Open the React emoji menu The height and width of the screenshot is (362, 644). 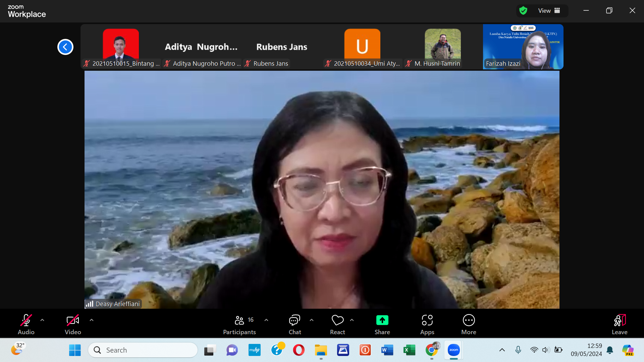337,324
